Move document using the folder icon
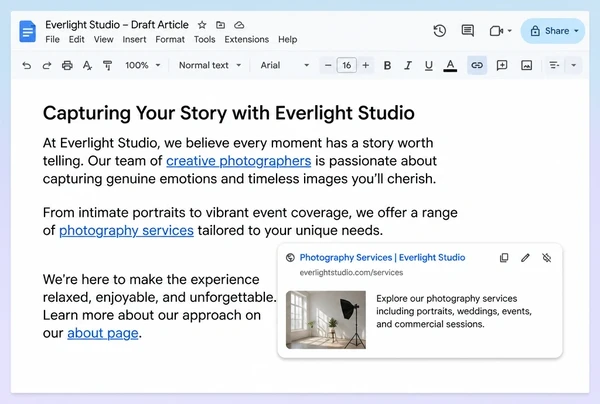The image size is (600, 404). click(220, 25)
